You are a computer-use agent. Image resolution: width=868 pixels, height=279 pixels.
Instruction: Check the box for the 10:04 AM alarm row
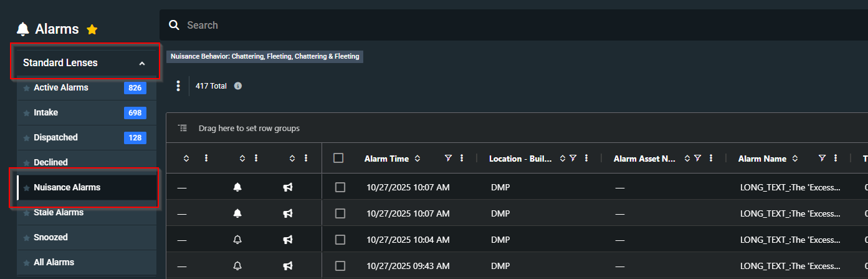click(340, 240)
